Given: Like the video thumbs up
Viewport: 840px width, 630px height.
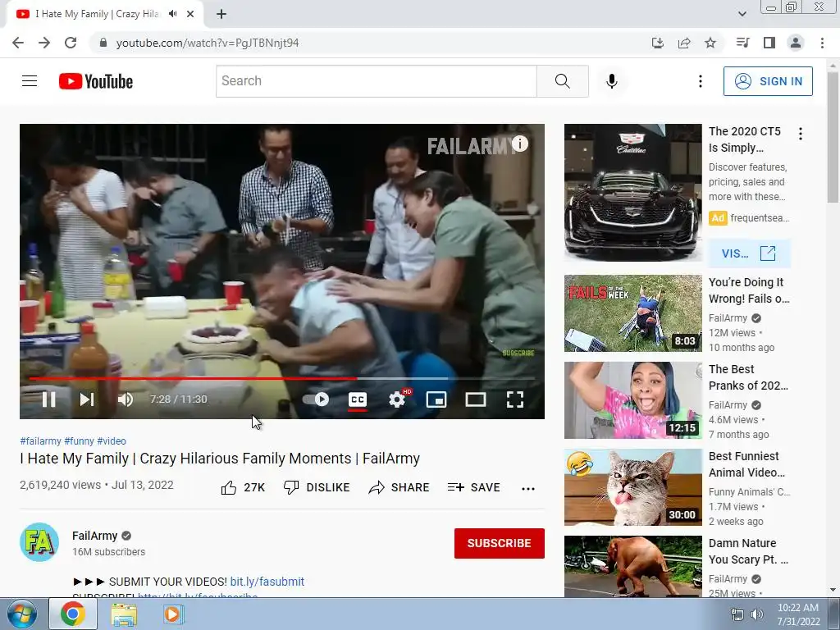Looking at the screenshot, I should (x=243, y=487).
